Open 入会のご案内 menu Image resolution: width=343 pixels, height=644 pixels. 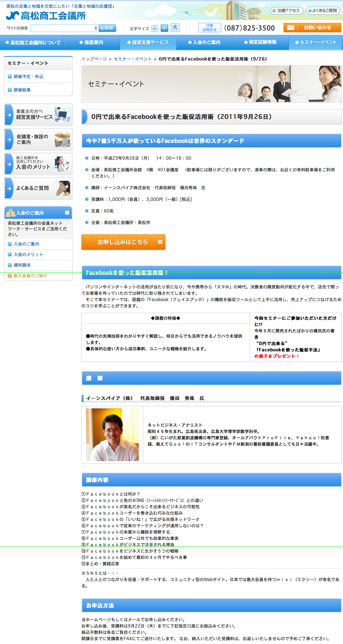204,43
